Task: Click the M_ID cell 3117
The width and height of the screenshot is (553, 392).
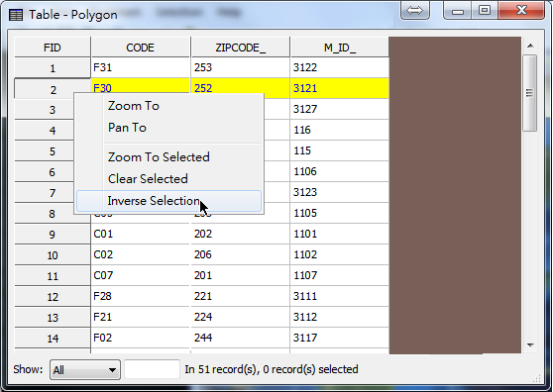Action: [340, 338]
